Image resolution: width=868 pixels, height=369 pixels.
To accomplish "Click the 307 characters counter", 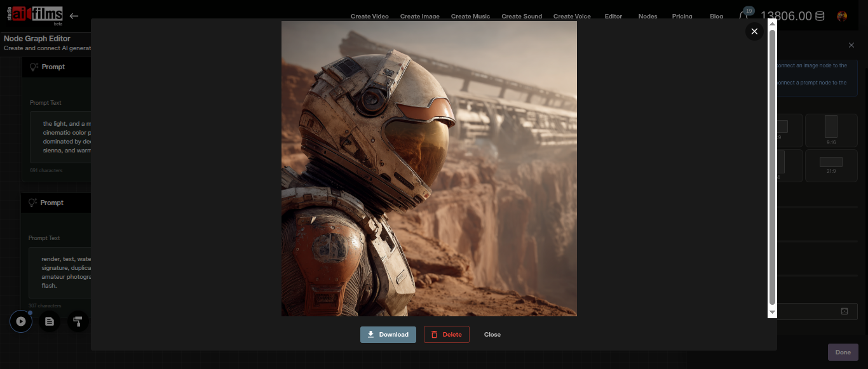I will [x=44, y=305].
